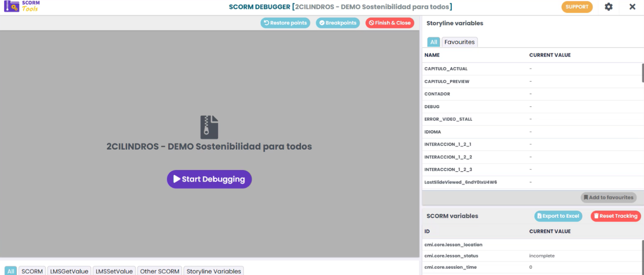
Task: Click Add to favourites
Action: (608, 198)
